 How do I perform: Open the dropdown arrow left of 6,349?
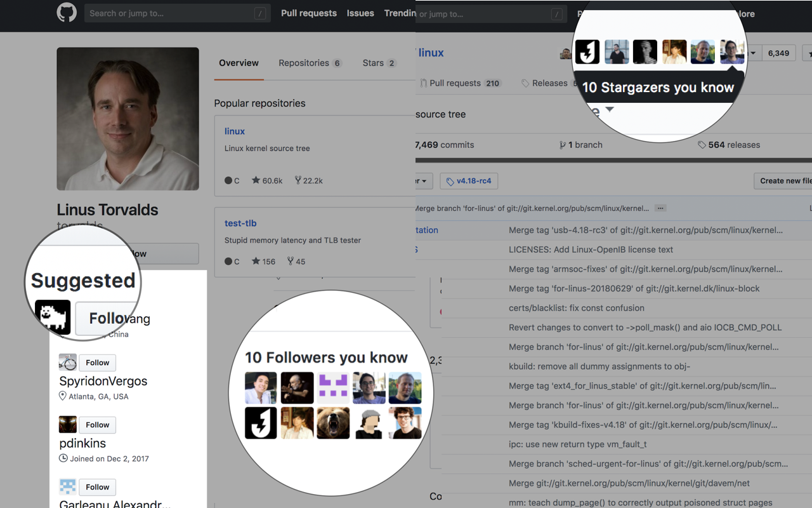pos(753,53)
